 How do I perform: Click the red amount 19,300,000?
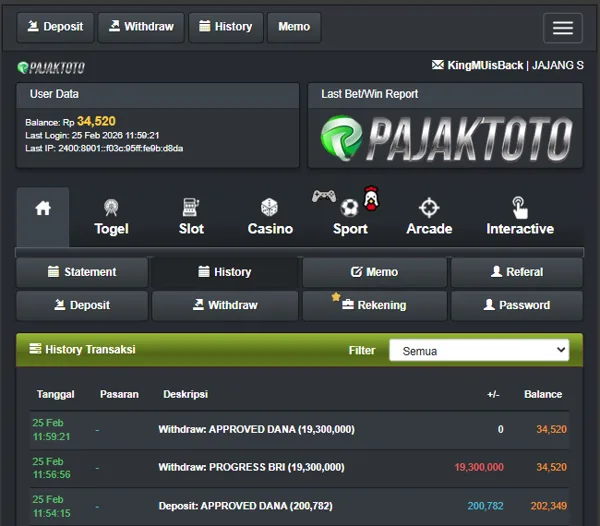pyautogui.click(x=479, y=467)
